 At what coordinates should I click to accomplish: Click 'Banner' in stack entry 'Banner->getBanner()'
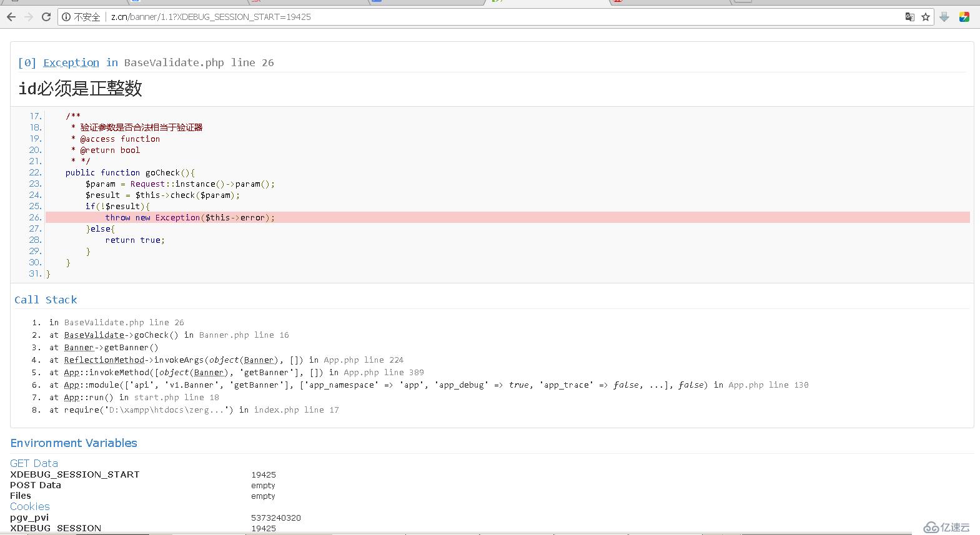click(x=79, y=348)
